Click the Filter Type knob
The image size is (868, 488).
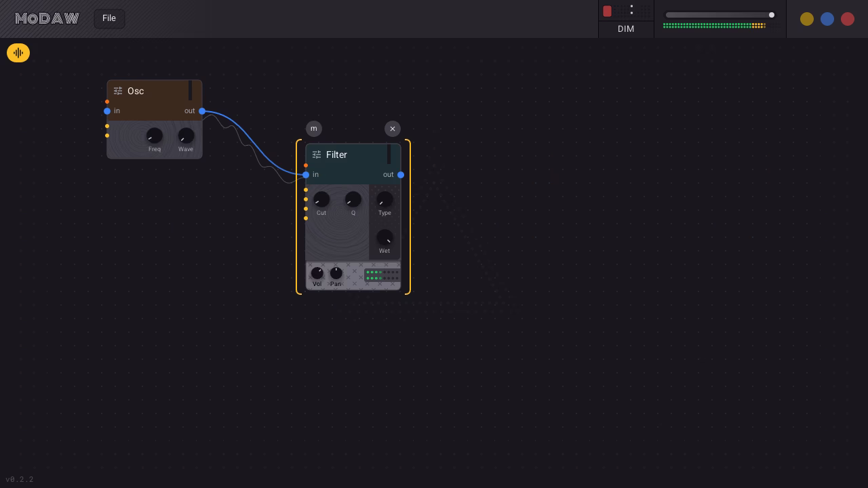pos(384,199)
